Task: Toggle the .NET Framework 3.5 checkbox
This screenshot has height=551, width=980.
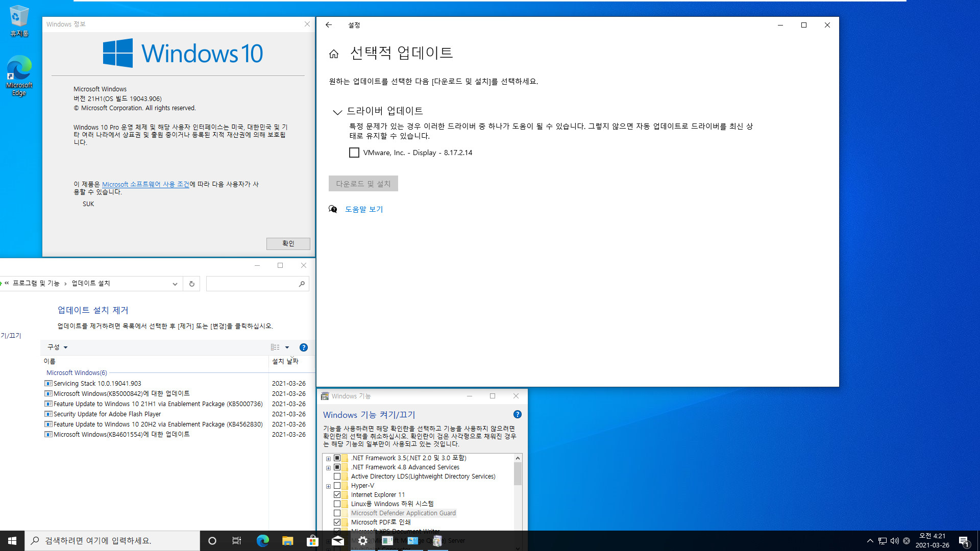Action: coord(337,458)
